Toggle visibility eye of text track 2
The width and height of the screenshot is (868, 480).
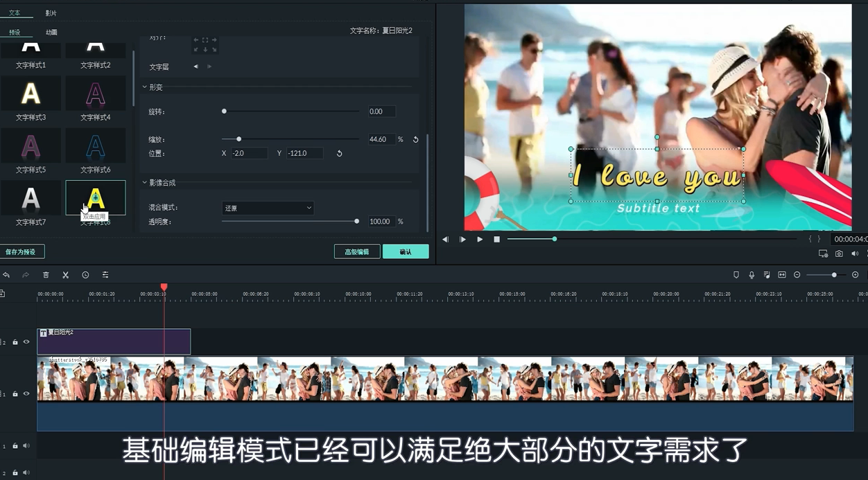click(x=26, y=341)
